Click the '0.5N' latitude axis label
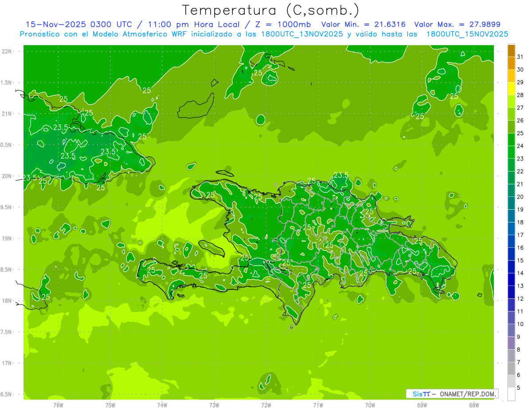The image size is (532, 411). (x=7, y=145)
